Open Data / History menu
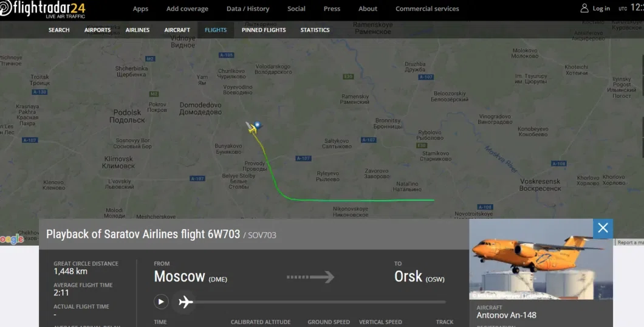644x327 pixels. (248, 9)
